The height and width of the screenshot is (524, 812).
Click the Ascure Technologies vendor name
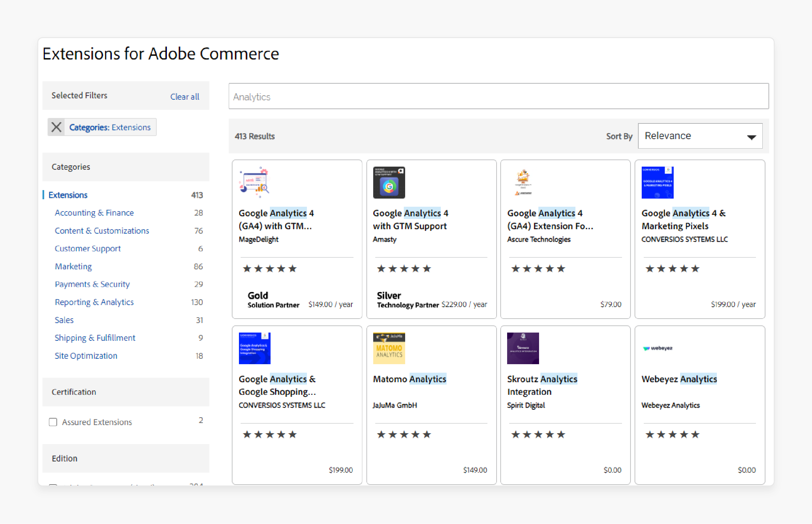[539, 239]
